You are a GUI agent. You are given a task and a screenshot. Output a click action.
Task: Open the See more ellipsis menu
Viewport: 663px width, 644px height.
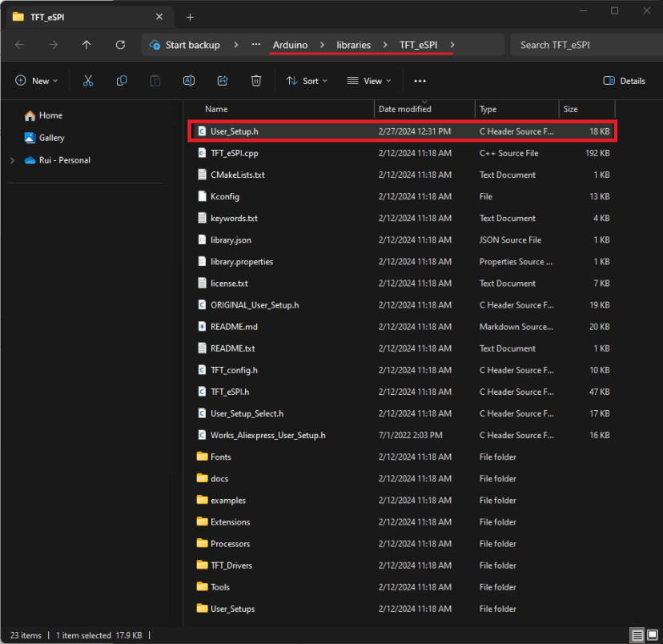420,81
